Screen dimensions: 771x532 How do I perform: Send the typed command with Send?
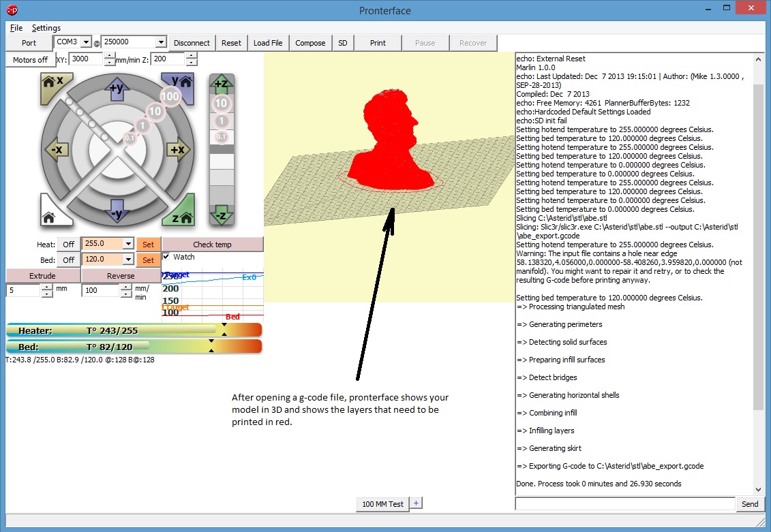point(750,504)
